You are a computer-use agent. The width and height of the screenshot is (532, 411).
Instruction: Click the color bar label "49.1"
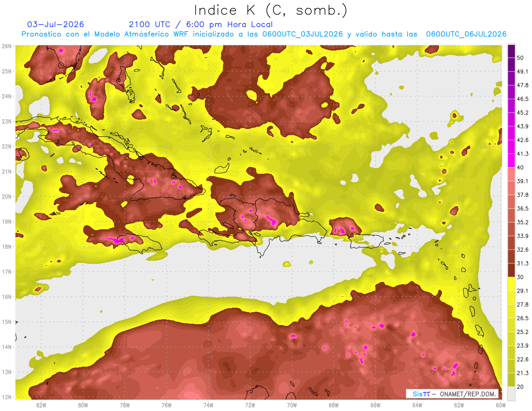coord(523,72)
